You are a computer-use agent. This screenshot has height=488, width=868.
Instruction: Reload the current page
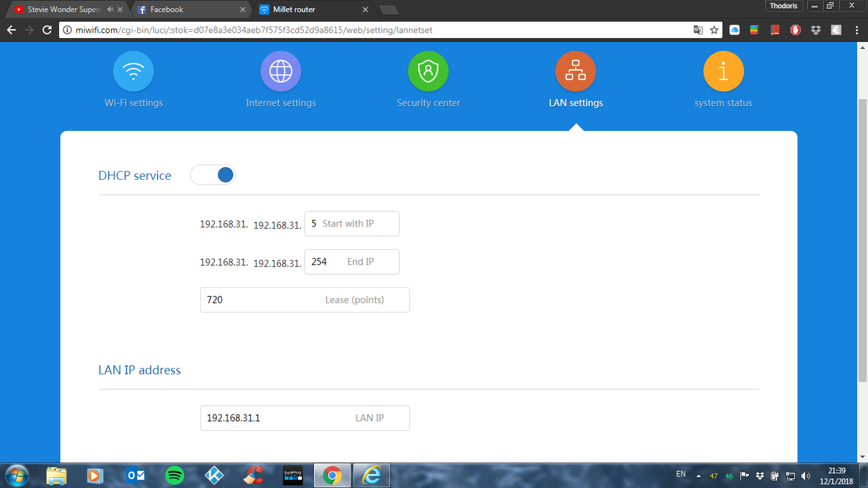[x=47, y=30]
